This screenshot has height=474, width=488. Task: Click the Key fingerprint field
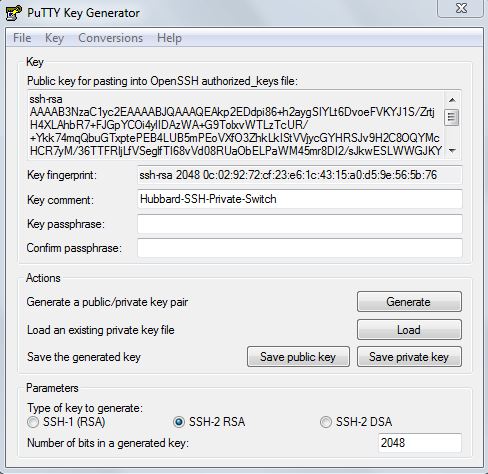(300, 175)
